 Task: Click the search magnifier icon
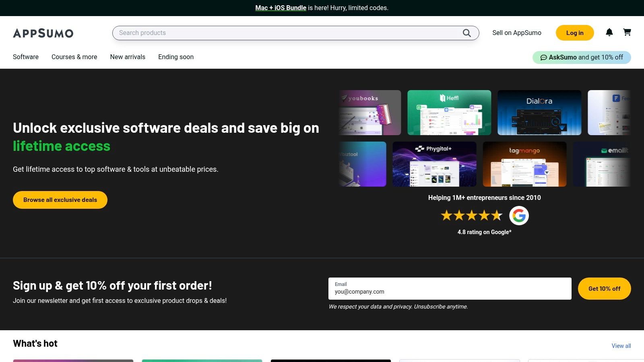click(466, 33)
